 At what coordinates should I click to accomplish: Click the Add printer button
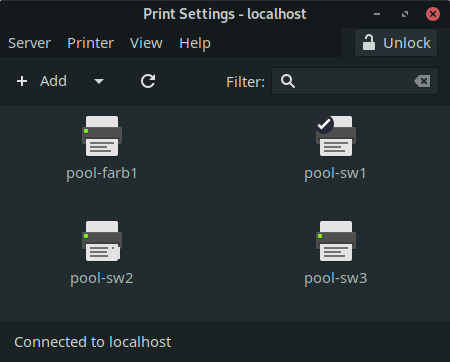pyautogui.click(x=42, y=81)
